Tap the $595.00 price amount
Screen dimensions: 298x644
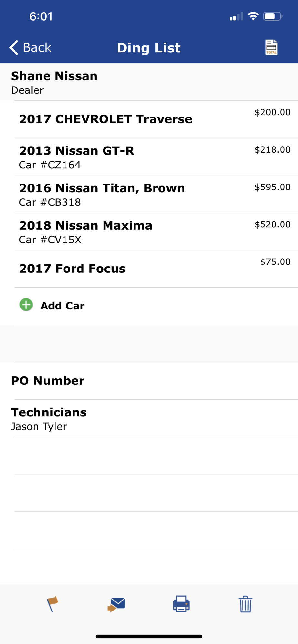click(x=273, y=187)
